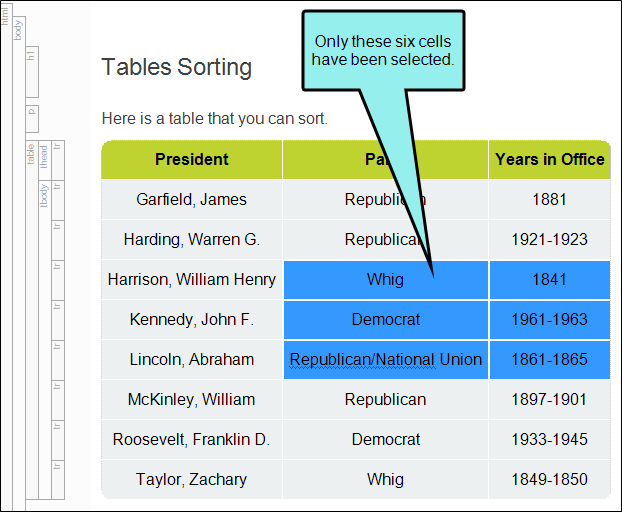Click the p tag structure bar
622x512 pixels.
click(x=32, y=119)
